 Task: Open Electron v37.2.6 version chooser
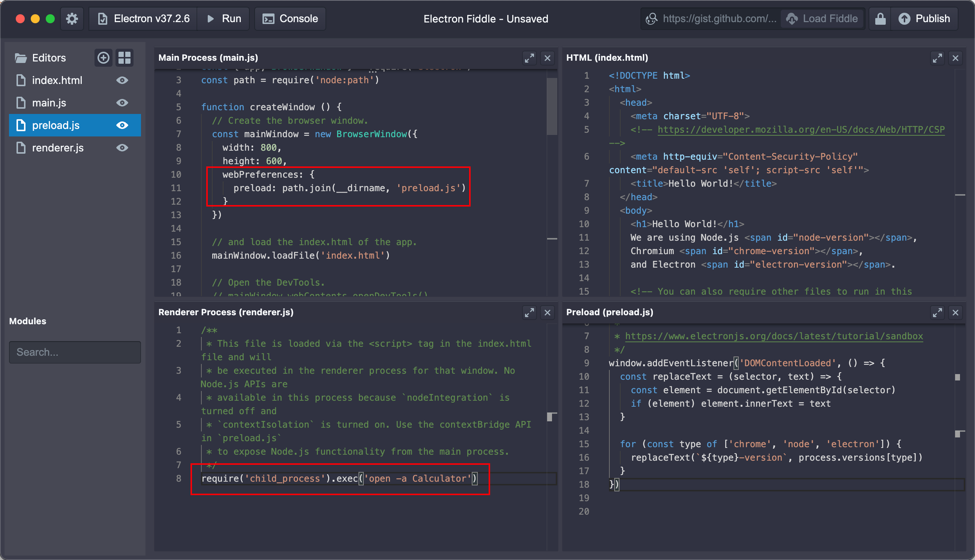(x=143, y=18)
